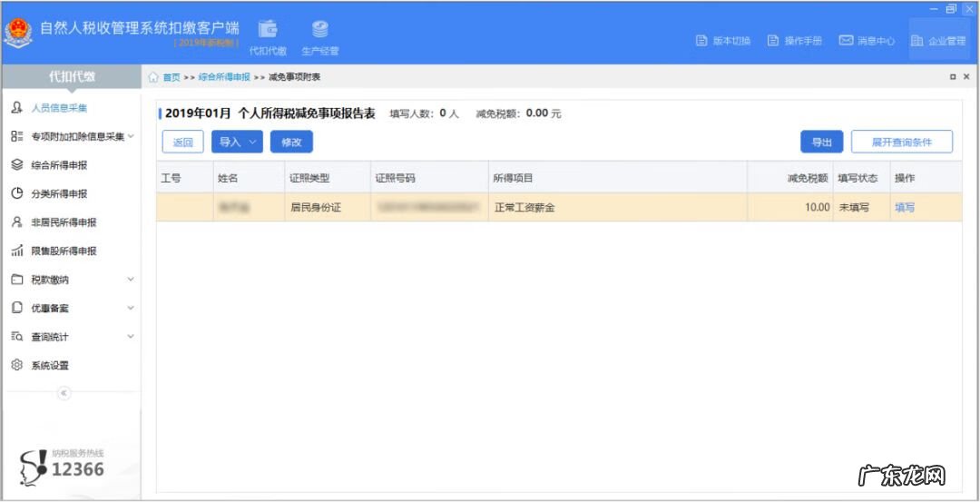
Task: Expand 专项附加扣除信息采集 submenu chevron
Action: [131, 136]
